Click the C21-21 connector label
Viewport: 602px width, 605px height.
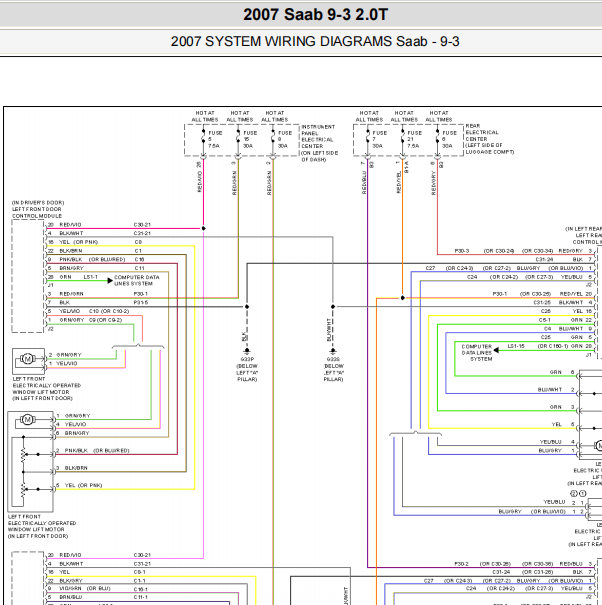pos(142,233)
